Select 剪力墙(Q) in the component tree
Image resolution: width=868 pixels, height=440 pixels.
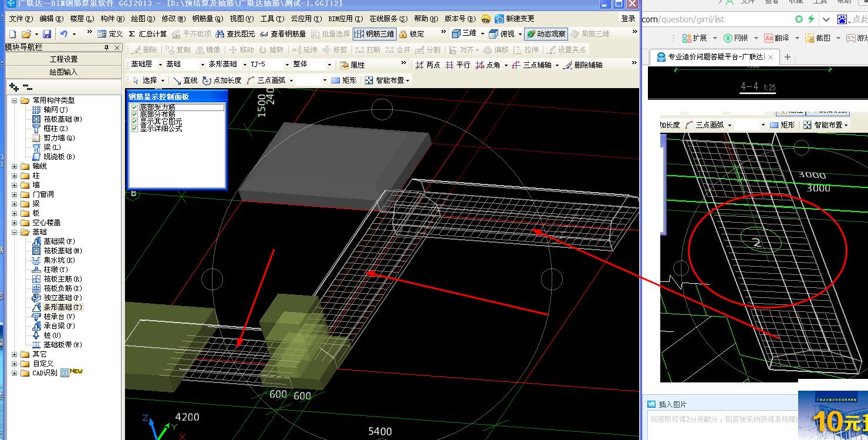click(54, 138)
